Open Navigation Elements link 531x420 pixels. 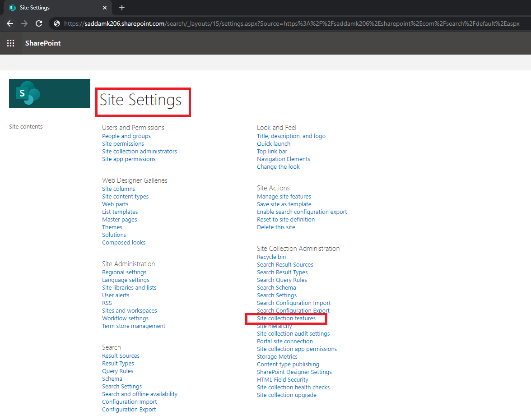click(x=284, y=159)
